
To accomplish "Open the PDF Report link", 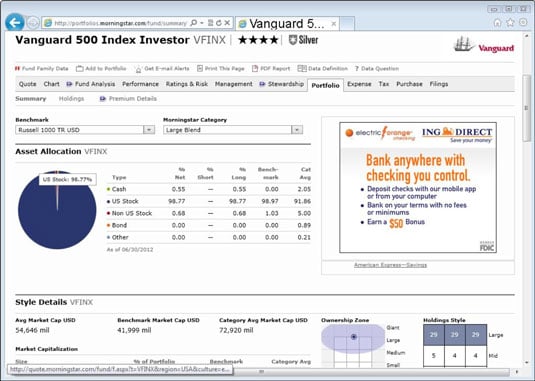I will (x=271, y=69).
